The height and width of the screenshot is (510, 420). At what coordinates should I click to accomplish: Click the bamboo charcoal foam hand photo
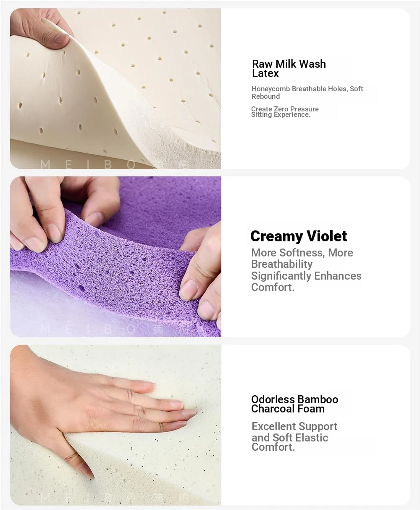pos(115,425)
